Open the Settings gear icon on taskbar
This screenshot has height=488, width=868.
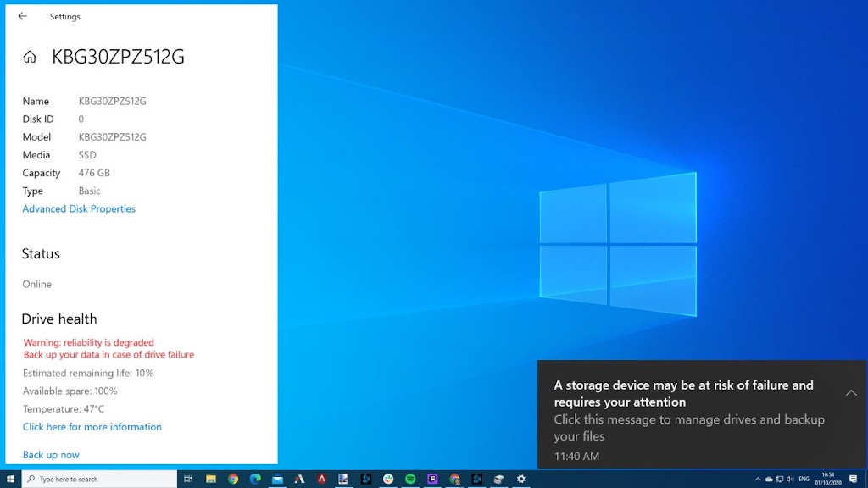(x=520, y=479)
